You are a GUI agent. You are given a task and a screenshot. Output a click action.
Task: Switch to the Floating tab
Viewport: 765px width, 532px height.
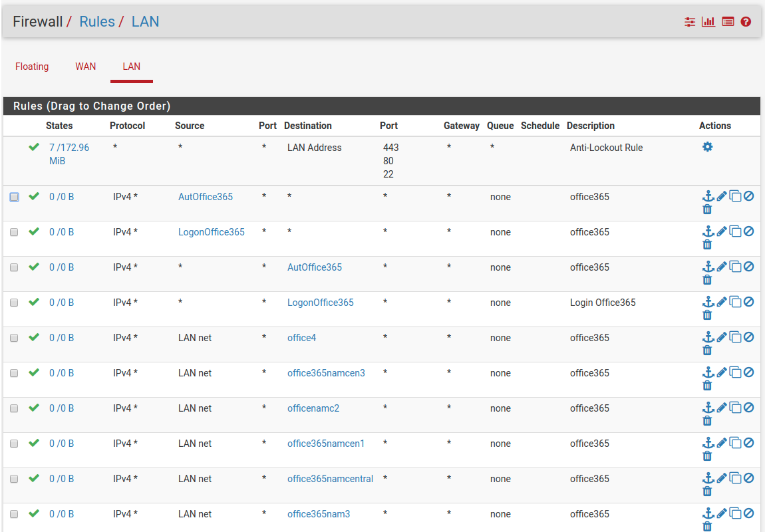click(32, 66)
